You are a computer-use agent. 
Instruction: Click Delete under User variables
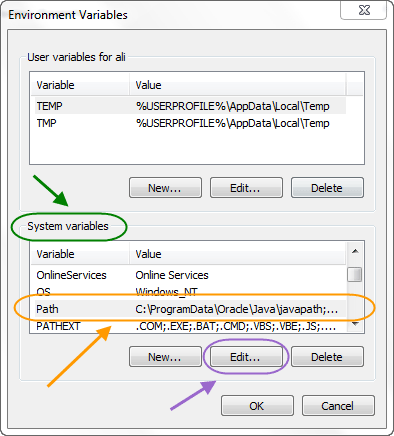pos(327,188)
